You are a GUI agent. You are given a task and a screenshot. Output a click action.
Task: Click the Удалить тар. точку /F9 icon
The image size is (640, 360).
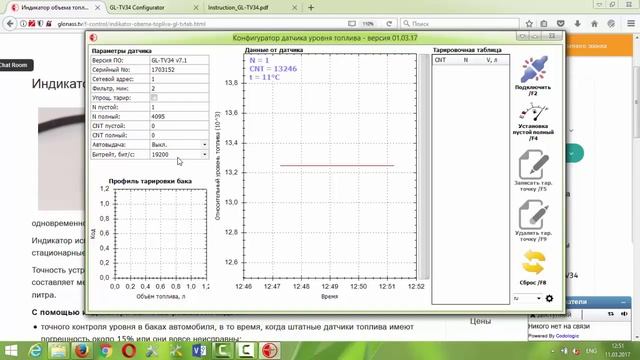[533, 215]
